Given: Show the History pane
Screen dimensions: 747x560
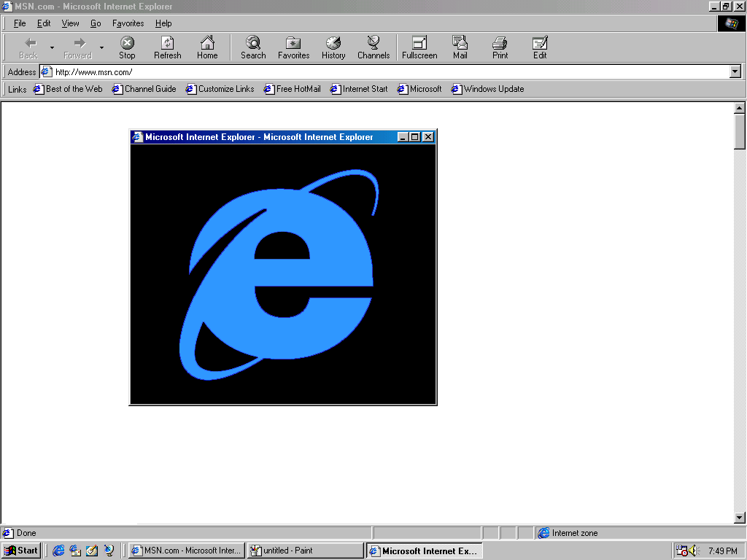Looking at the screenshot, I should [x=333, y=47].
